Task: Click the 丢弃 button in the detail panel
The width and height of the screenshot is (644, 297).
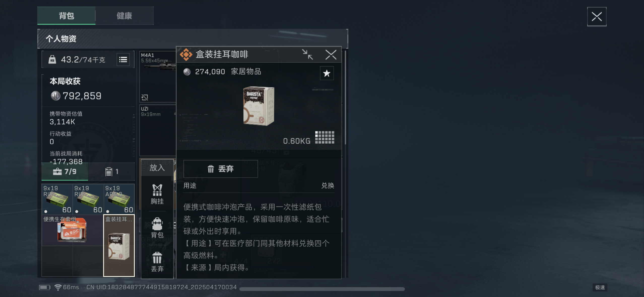Action: (220, 169)
